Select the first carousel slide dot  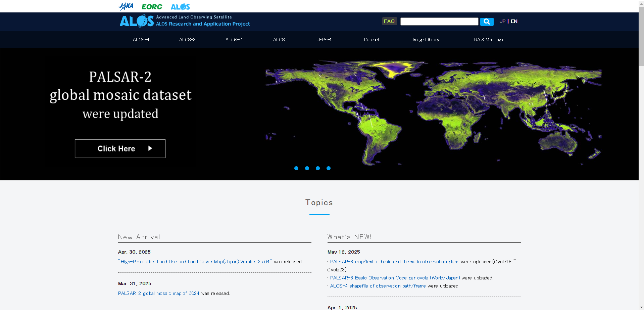tap(296, 168)
